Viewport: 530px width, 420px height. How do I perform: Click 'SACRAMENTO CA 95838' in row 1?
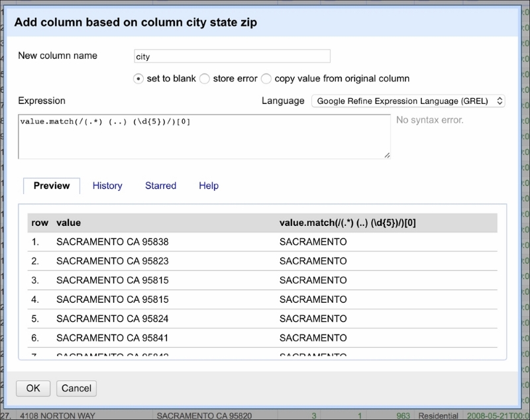click(x=112, y=242)
